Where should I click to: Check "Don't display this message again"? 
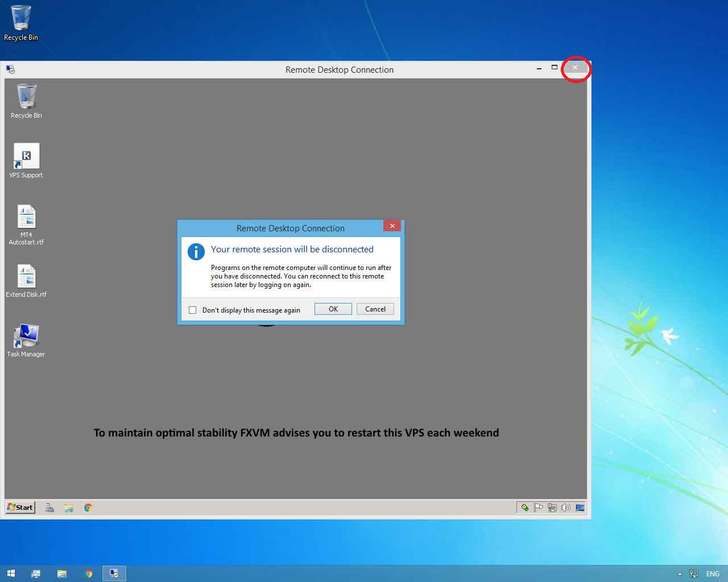[193, 310]
